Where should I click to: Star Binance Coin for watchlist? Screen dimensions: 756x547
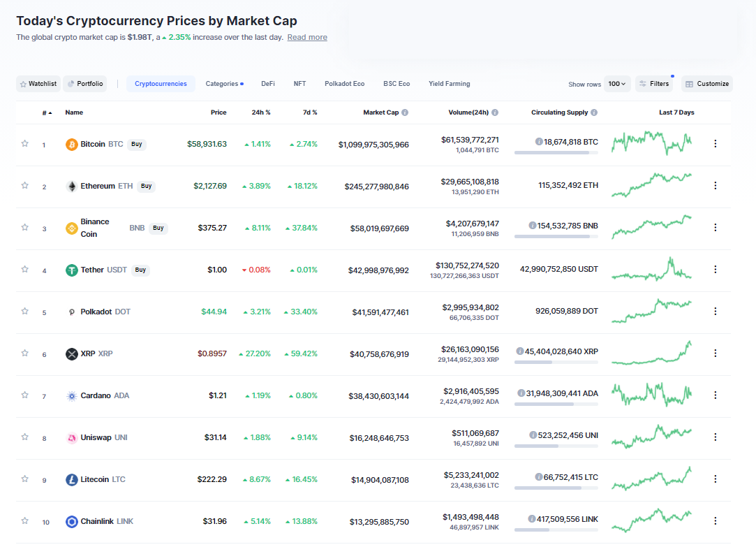coord(24,227)
